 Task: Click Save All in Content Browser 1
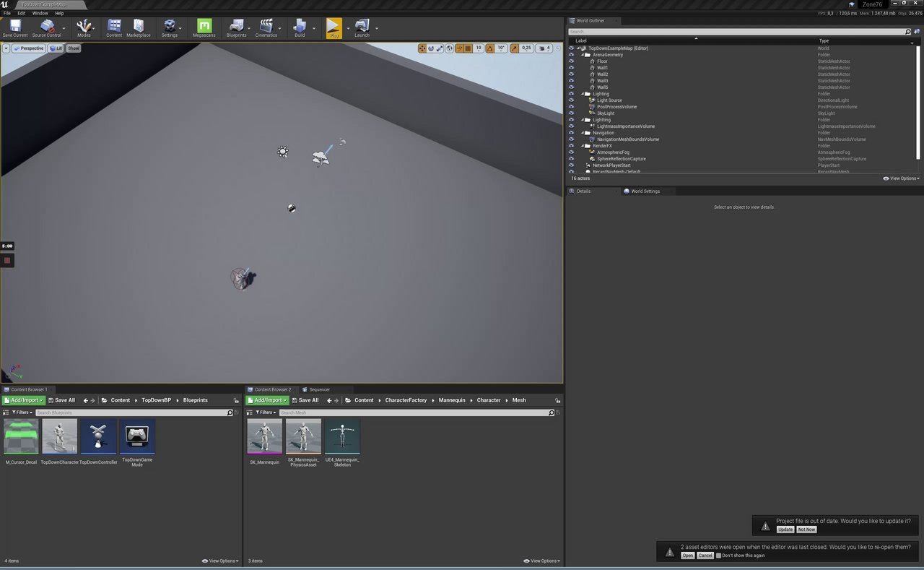coord(61,400)
